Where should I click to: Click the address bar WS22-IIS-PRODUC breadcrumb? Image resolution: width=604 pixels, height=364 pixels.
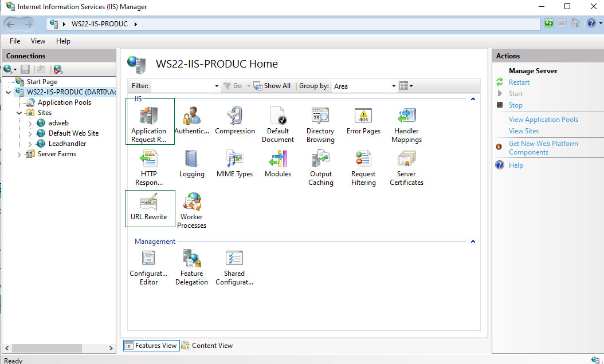(99, 24)
